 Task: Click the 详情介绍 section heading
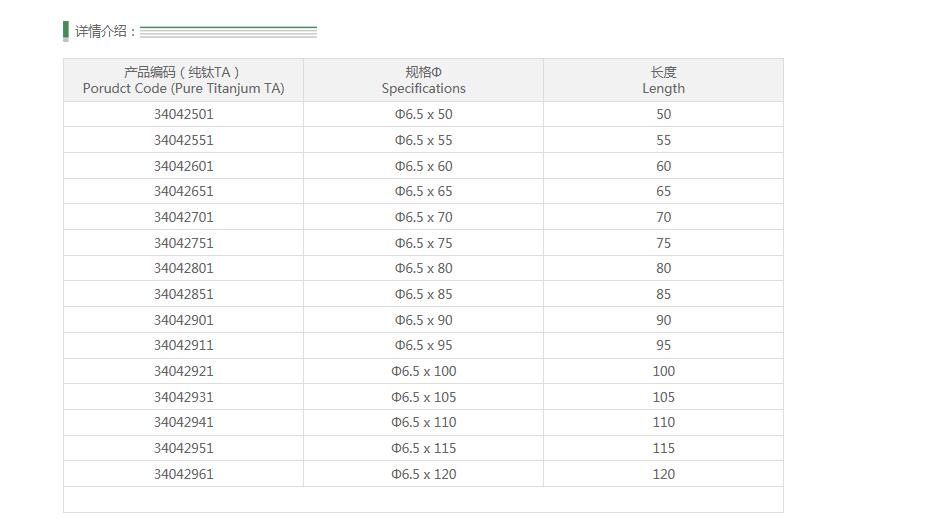(105, 31)
